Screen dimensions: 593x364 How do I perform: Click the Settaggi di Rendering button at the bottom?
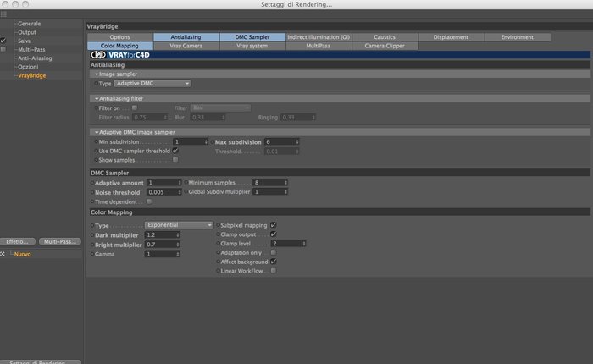38,361
